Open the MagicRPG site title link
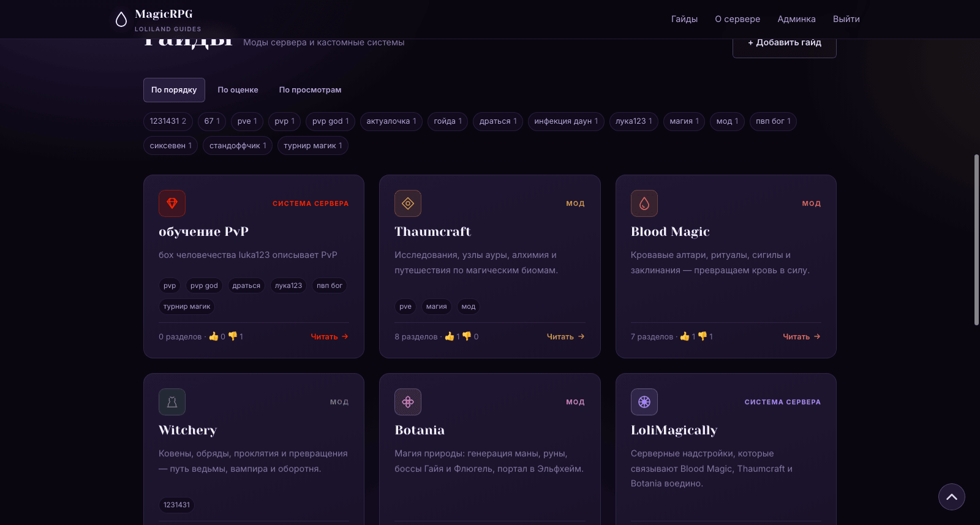The height and width of the screenshot is (525, 980). (164, 14)
